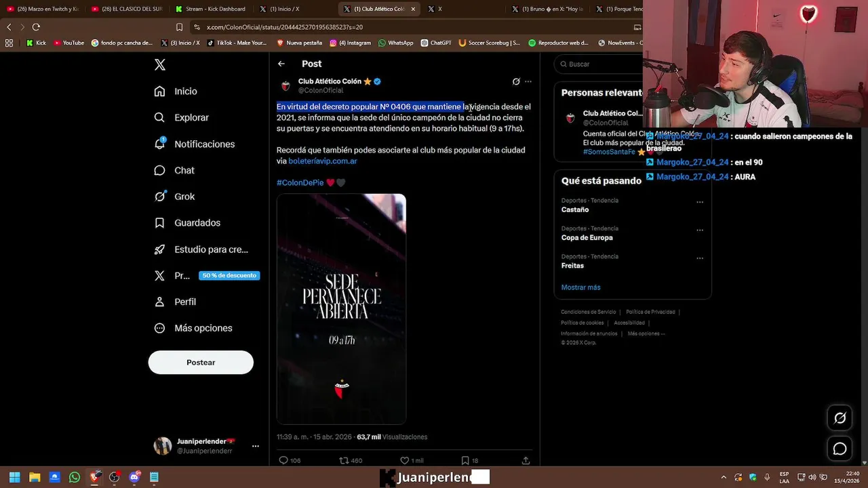The height and width of the screenshot is (488, 868).
Task: Open Sede Permanece Abierta post image
Action: pyautogui.click(x=341, y=309)
